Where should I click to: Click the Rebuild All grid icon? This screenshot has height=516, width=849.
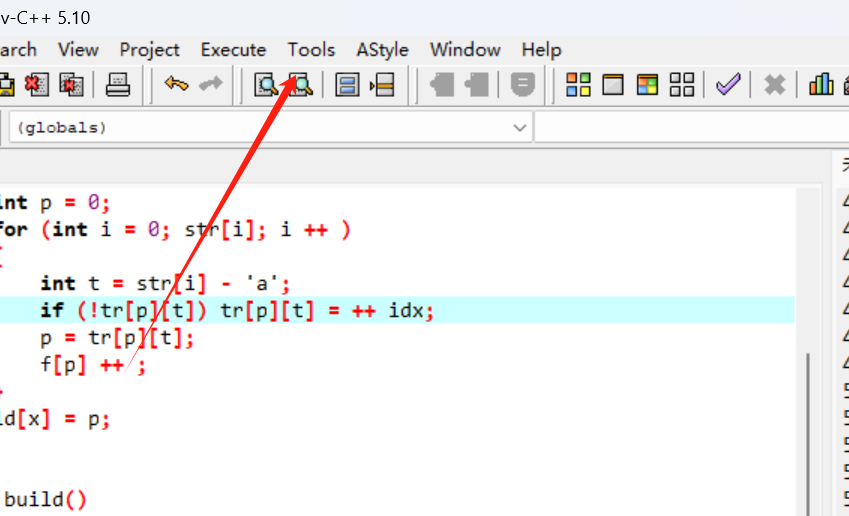coord(682,85)
